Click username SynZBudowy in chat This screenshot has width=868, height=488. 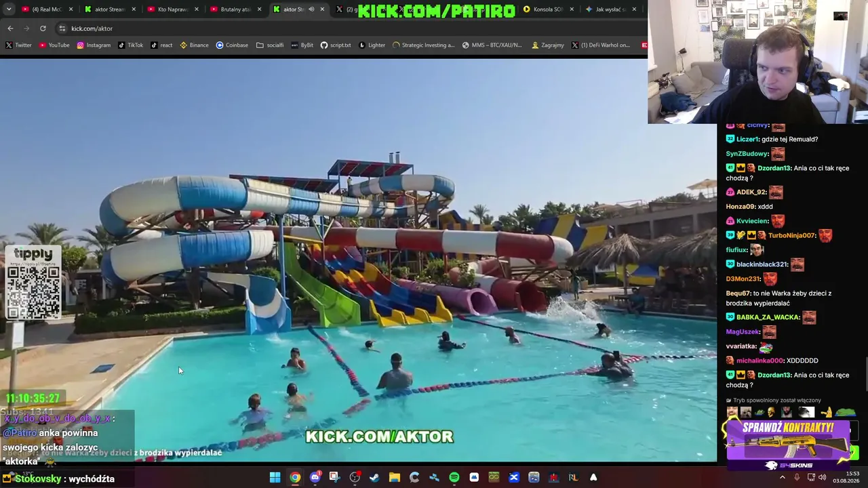click(x=746, y=154)
